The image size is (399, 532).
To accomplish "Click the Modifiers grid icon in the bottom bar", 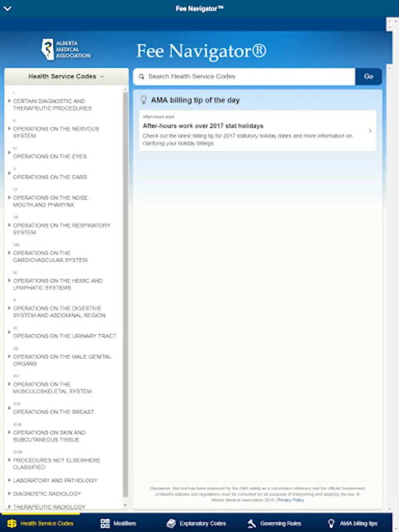I will (x=105, y=524).
